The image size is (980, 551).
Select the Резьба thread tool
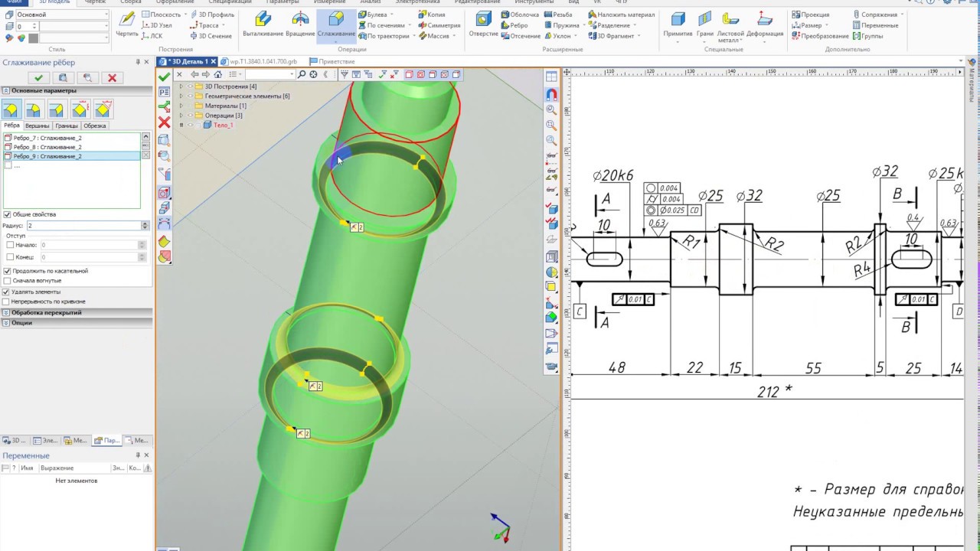[557, 15]
